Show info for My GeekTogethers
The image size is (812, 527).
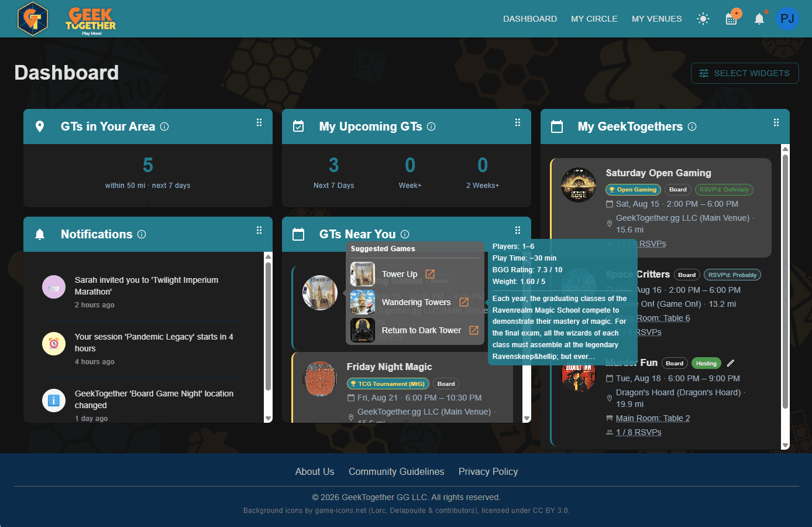[692, 126]
